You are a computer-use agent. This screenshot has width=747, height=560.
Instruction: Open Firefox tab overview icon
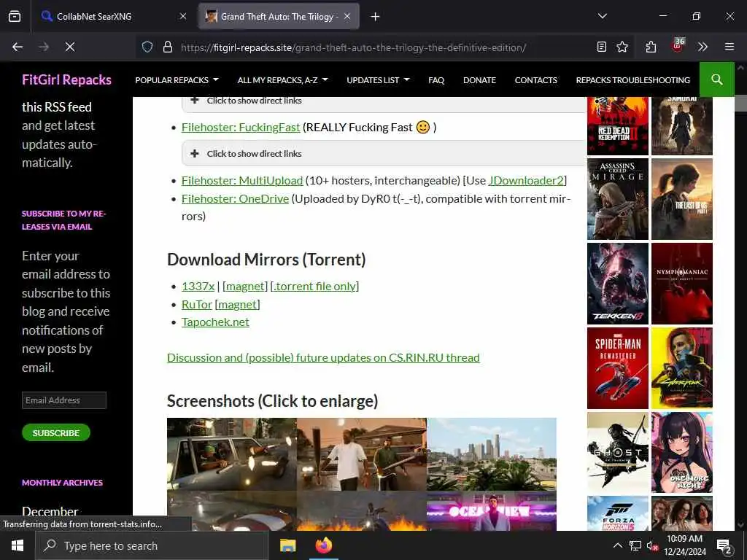coord(15,17)
